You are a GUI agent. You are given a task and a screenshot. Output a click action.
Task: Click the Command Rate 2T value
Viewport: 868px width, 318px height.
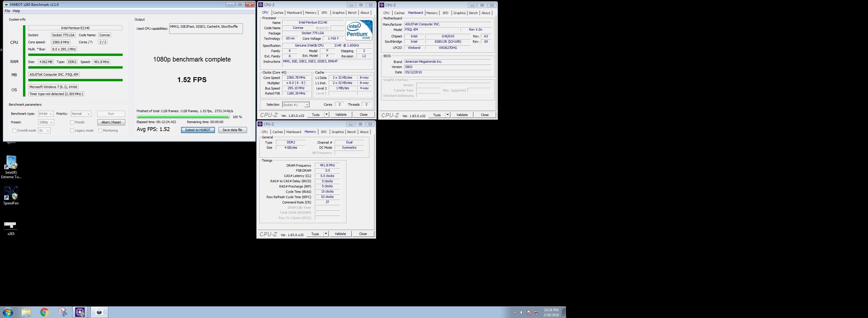(x=327, y=202)
